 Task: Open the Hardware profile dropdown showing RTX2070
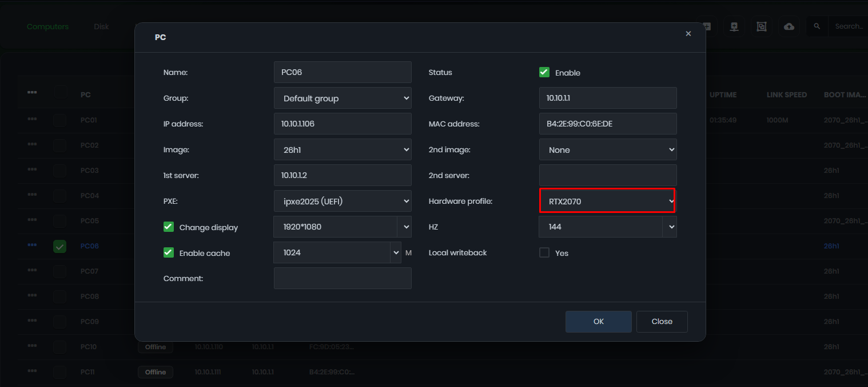(x=608, y=201)
